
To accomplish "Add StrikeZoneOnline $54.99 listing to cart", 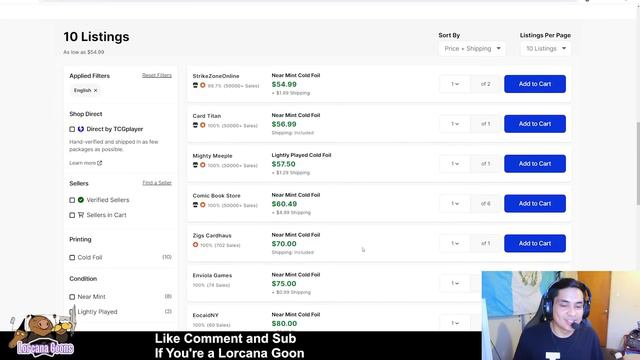I will tap(535, 84).
